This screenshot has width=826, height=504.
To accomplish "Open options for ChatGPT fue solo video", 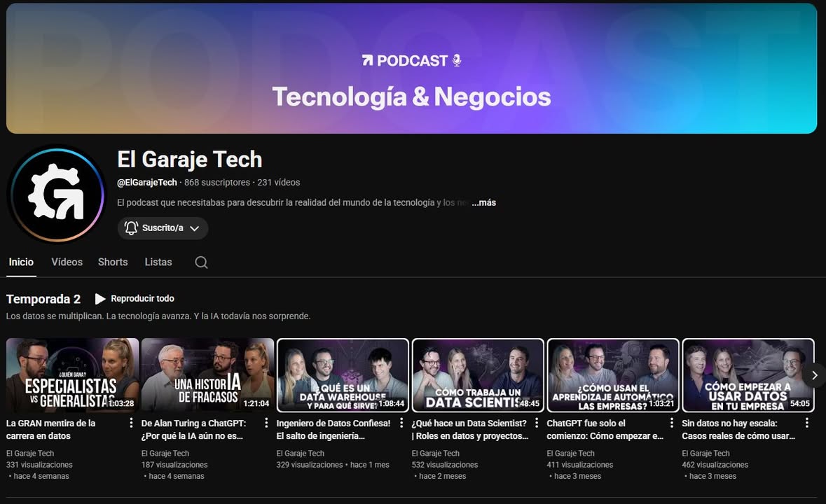I will click(x=671, y=423).
